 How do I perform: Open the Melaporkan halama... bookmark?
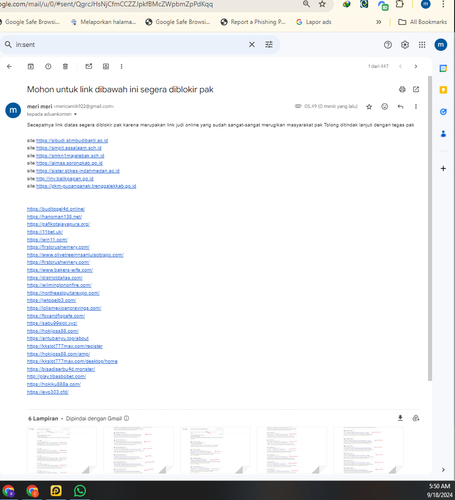[104, 22]
